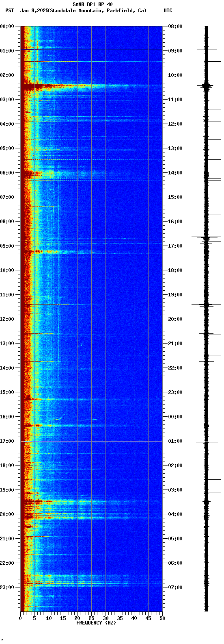
Task: Select the 15:00 UTC time label
Action: pos(175,197)
